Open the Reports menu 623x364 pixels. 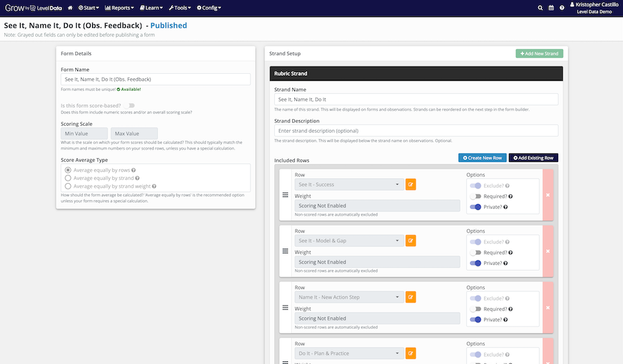tap(119, 8)
